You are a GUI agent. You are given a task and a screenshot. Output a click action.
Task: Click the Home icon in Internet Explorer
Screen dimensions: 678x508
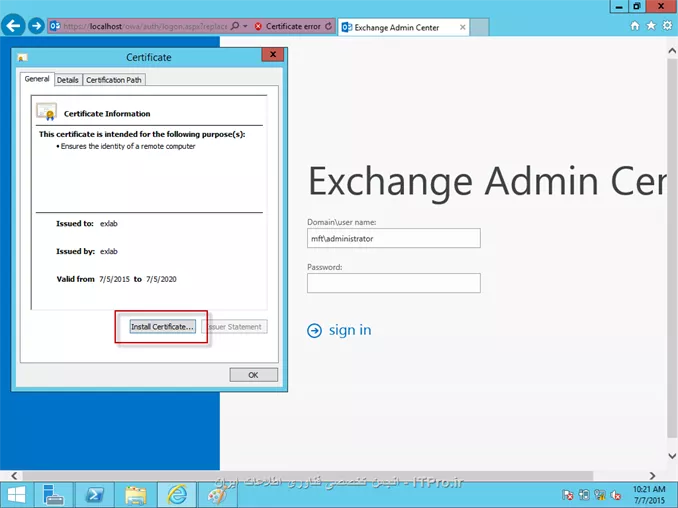(x=635, y=26)
